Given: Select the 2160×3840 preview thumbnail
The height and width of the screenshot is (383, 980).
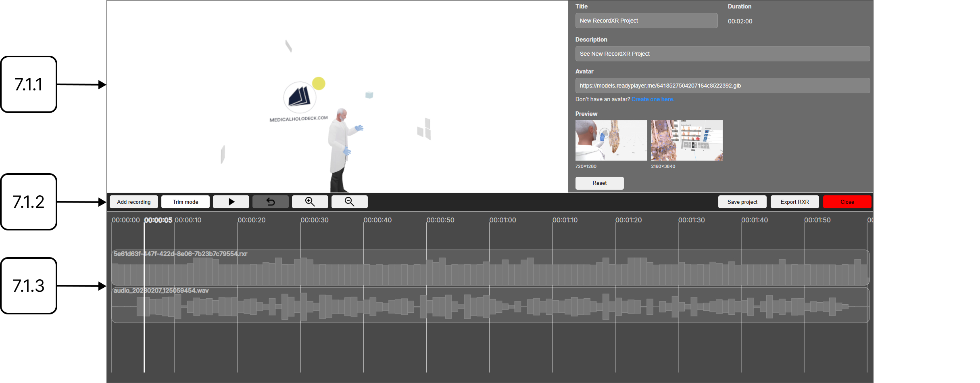Looking at the screenshot, I should point(686,140).
